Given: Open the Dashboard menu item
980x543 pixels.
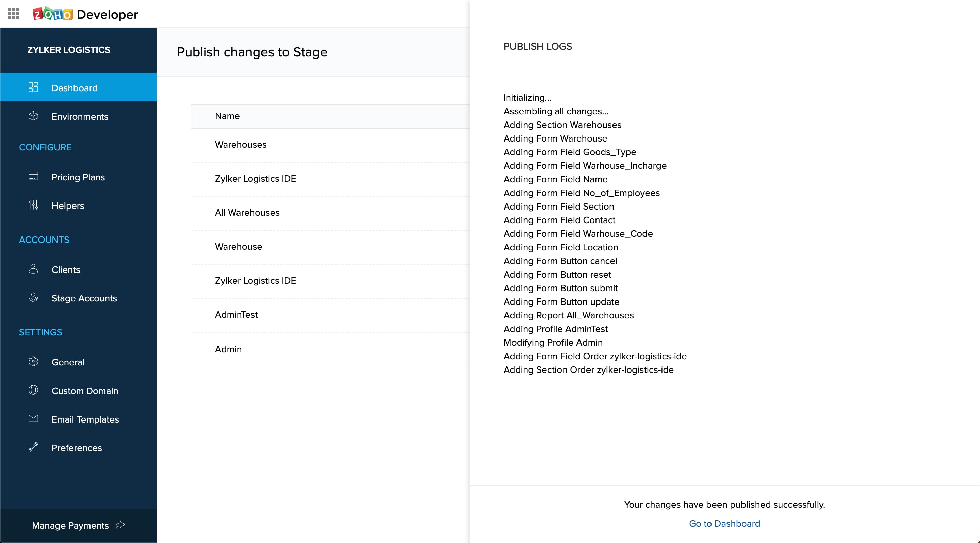Looking at the screenshot, I should [x=78, y=87].
